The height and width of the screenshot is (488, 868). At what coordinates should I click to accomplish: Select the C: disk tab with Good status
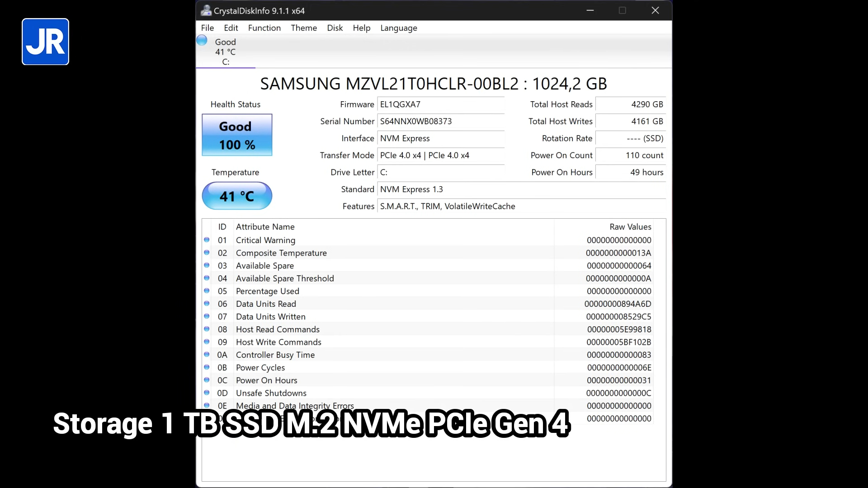(226, 52)
